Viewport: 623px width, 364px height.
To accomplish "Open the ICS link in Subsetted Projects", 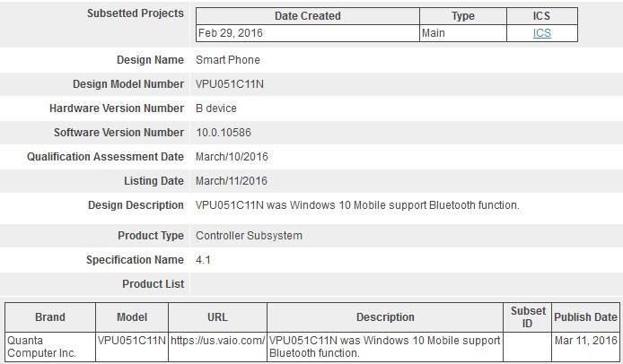I will [541, 33].
